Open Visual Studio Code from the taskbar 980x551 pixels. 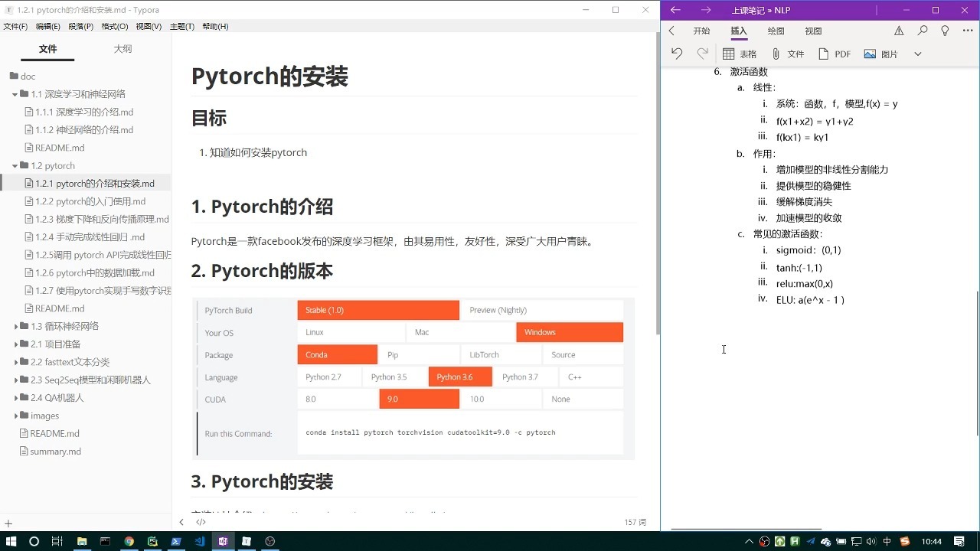[199, 541]
